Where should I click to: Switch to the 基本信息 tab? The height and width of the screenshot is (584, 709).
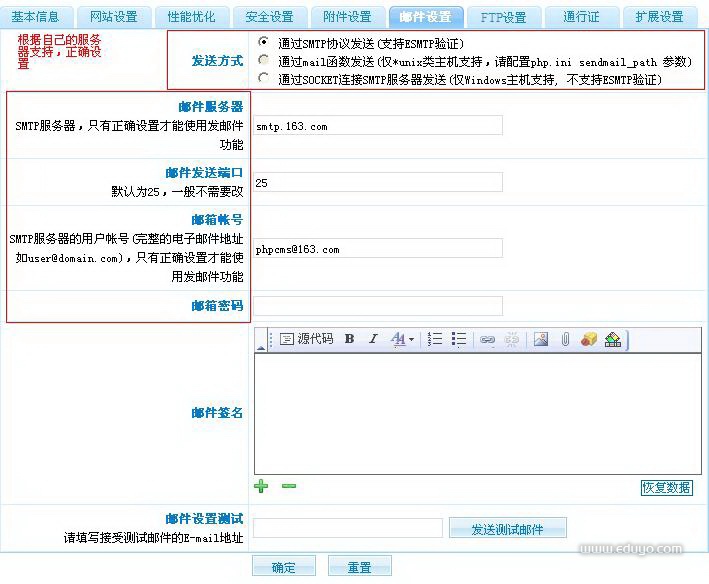point(35,17)
